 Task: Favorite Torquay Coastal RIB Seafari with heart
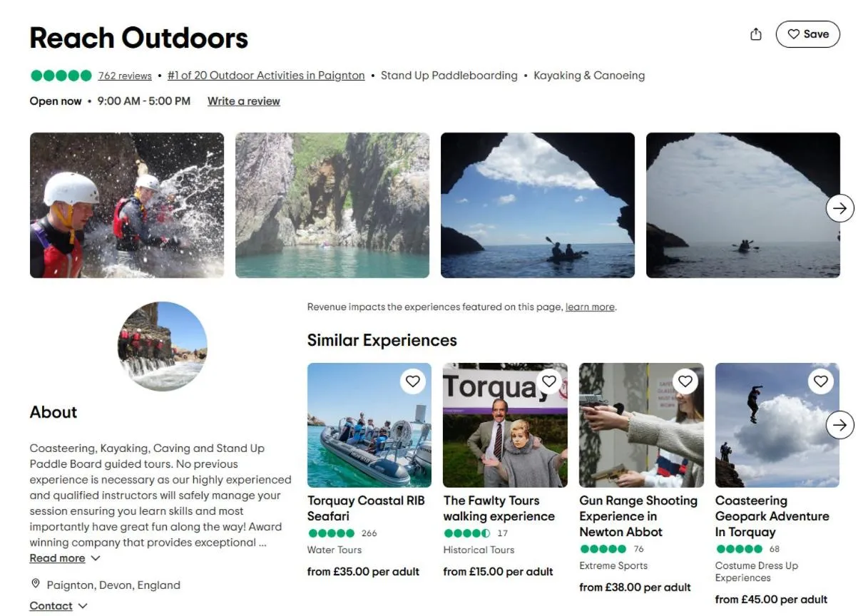point(413,381)
